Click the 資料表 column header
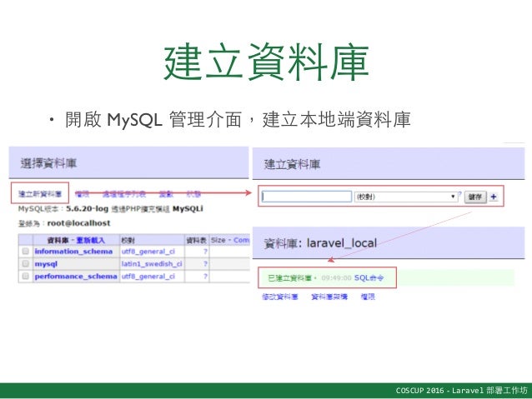The height and width of the screenshot is (399, 532). pos(197,241)
